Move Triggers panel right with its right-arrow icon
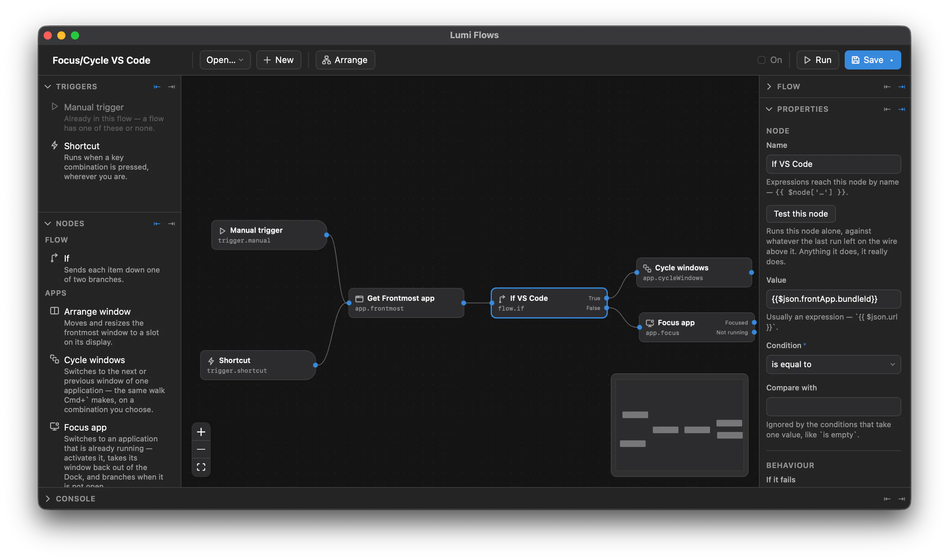This screenshot has width=949, height=560. tap(171, 87)
